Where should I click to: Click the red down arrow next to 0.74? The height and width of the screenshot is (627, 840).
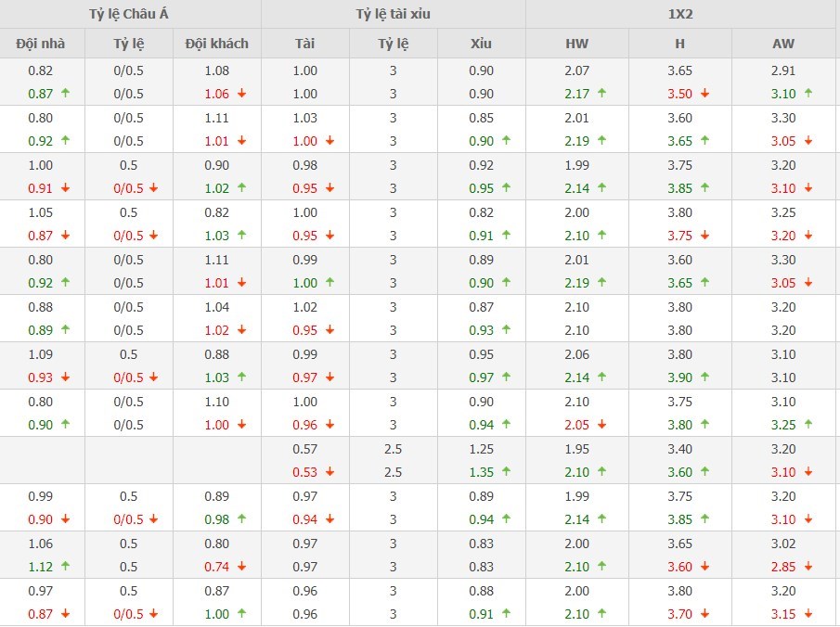click(241, 567)
